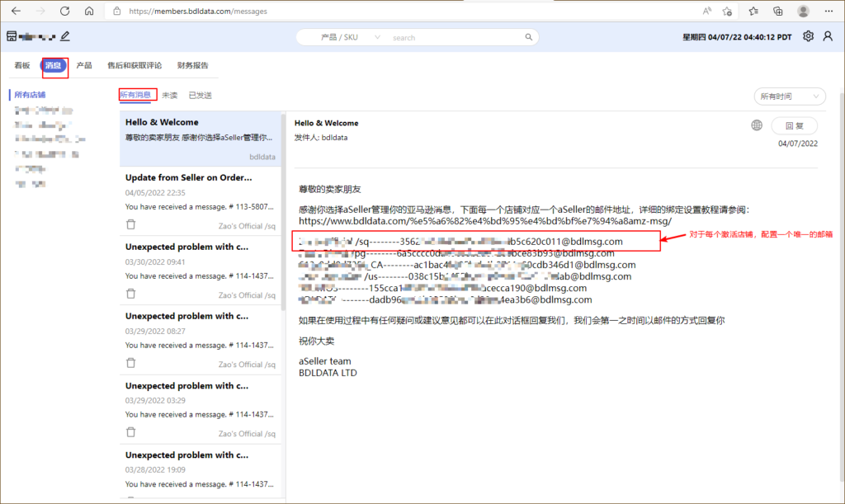
Task: Go to the 售后和获取评论 tab
Action: (135, 66)
